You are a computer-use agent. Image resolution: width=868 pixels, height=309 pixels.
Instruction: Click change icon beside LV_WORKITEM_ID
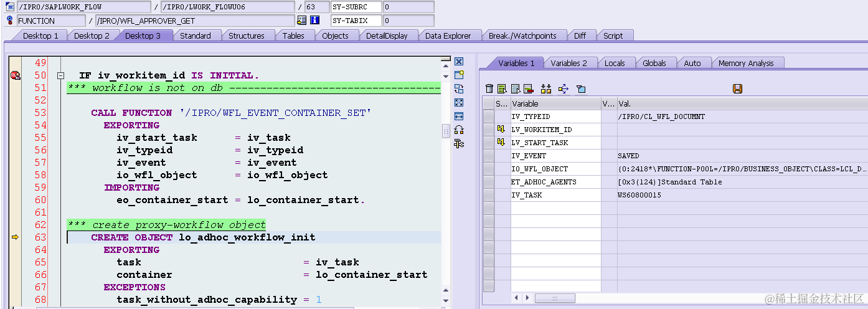(500, 130)
